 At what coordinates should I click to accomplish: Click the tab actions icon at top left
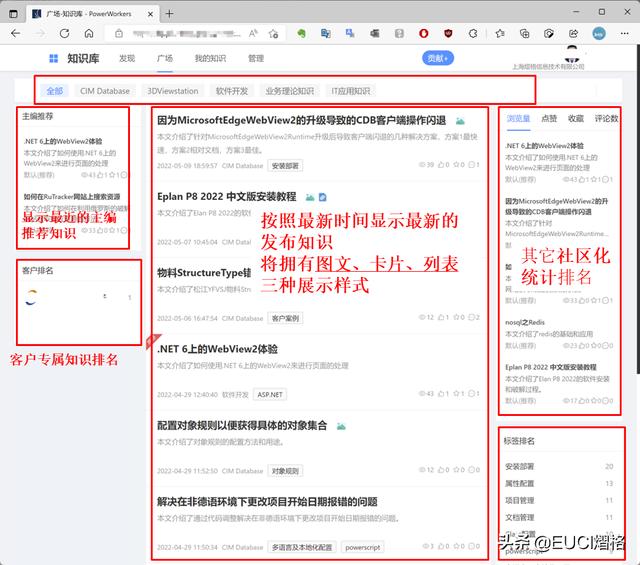tap(13, 13)
